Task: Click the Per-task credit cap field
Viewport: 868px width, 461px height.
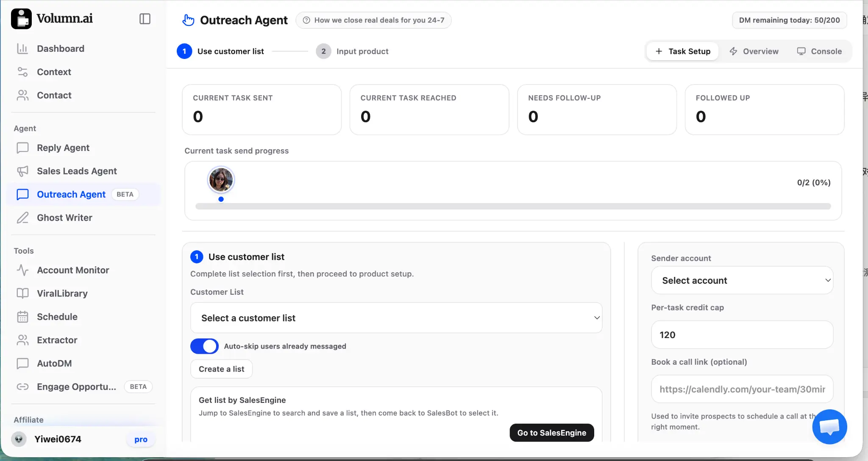Action: (x=742, y=335)
